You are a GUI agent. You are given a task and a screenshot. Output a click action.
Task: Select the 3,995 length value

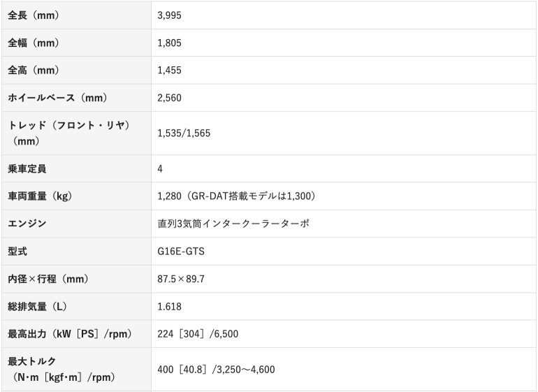click(170, 15)
